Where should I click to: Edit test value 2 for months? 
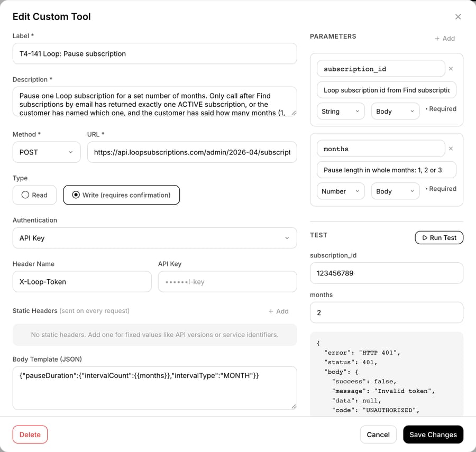tap(387, 312)
